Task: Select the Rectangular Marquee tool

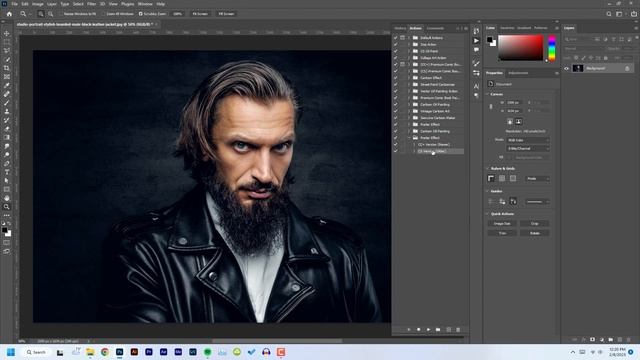Action: coord(7,42)
